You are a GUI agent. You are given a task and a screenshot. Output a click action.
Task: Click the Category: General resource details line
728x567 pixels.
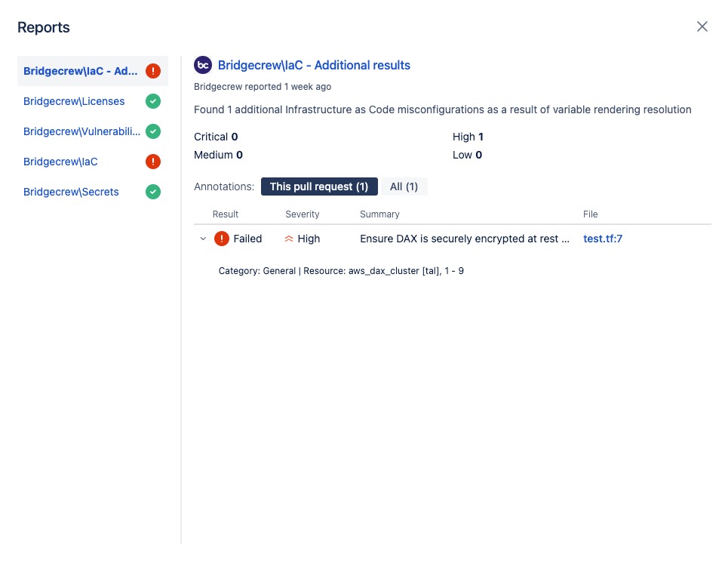click(x=341, y=271)
